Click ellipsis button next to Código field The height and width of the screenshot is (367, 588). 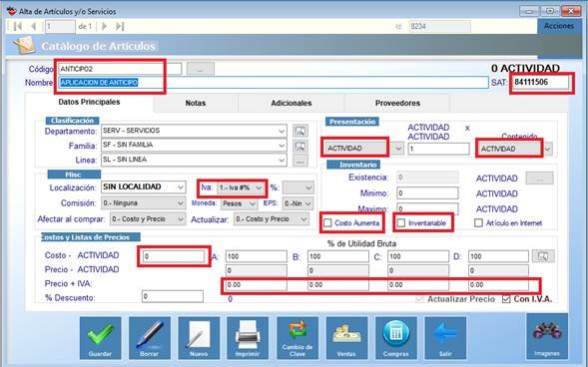coord(201,69)
